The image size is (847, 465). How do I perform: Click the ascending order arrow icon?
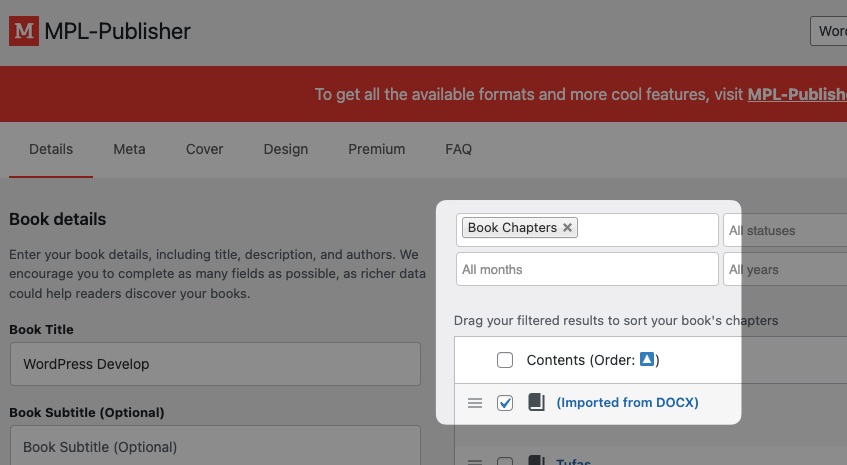tap(647, 360)
